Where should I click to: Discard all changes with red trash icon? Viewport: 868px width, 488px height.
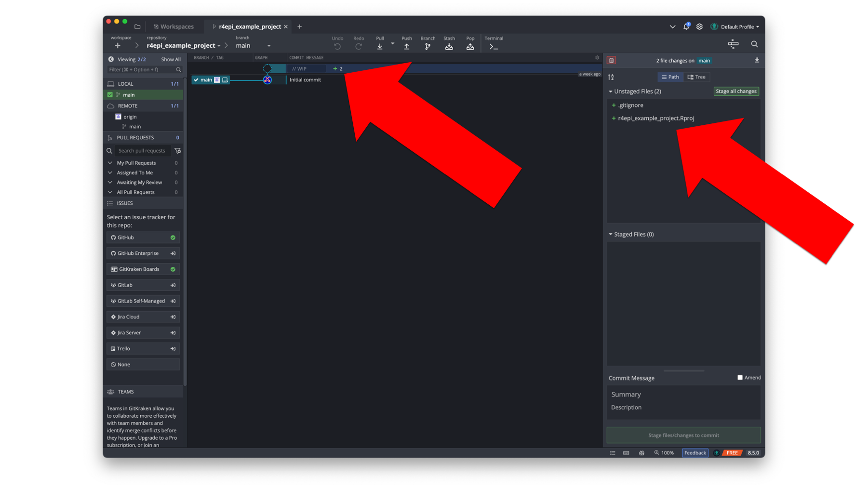coord(612,60)
